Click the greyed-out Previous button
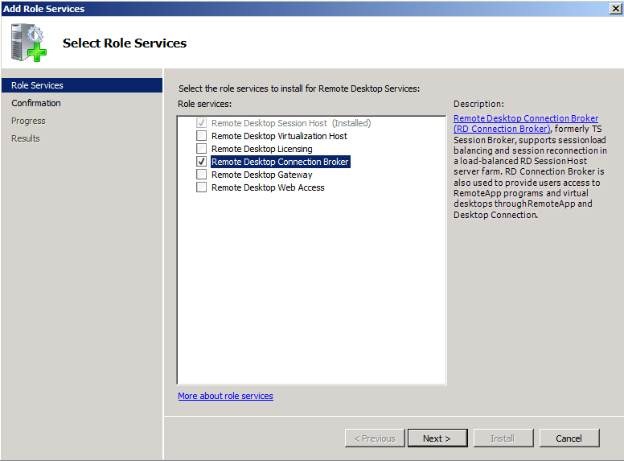 pos(373,438)
